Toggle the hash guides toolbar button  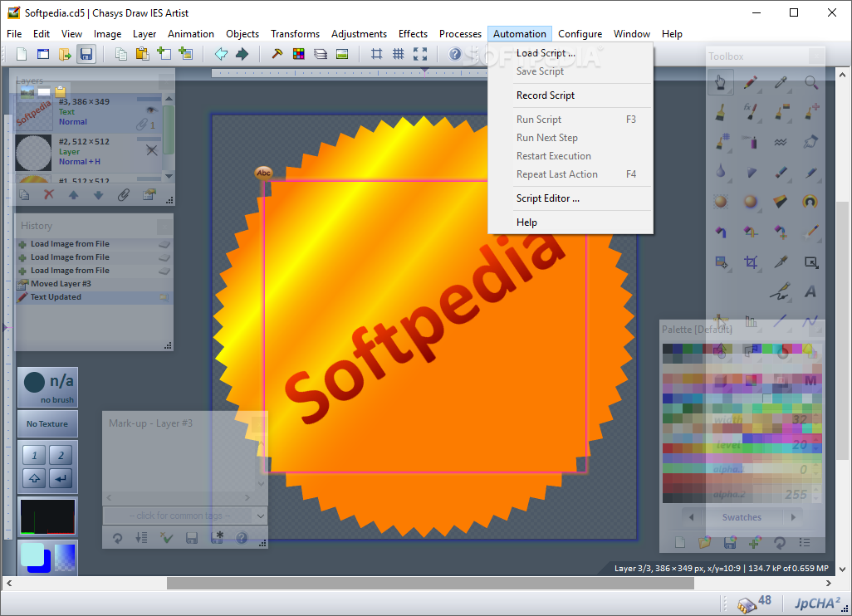(x=376, y=54)
